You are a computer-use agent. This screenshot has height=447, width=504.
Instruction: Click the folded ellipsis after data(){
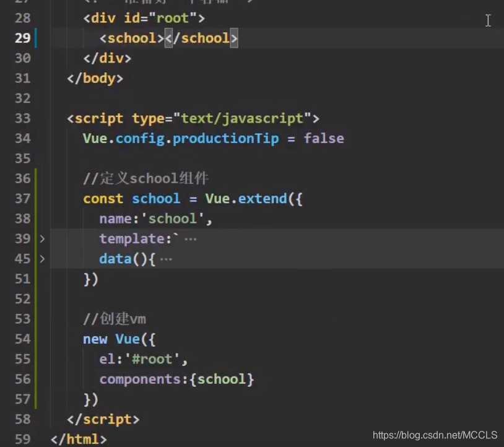pyautogui.click(x=166, y=259)
